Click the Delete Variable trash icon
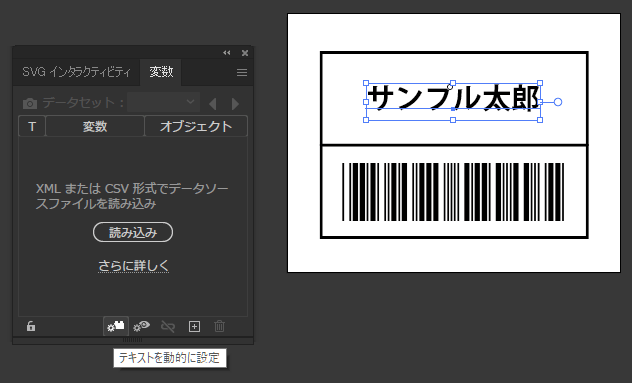This screenshot has height=383, width=632. click(219, 326)
